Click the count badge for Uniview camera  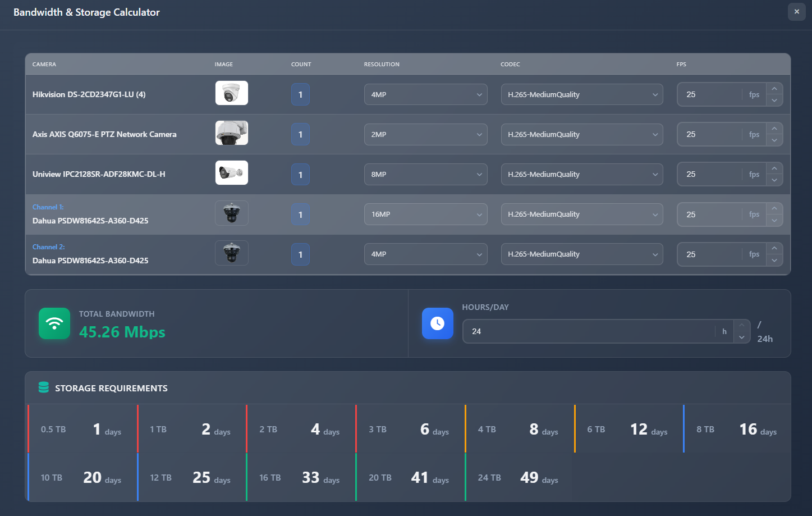pyautogui.click(x=300, y=174)
